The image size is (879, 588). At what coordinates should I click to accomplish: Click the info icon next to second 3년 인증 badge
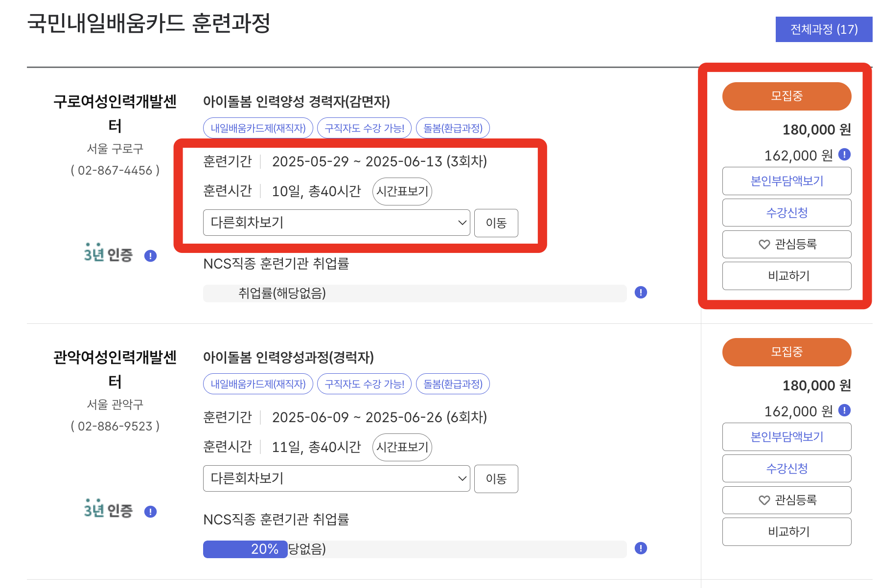[x=150, y=512]
